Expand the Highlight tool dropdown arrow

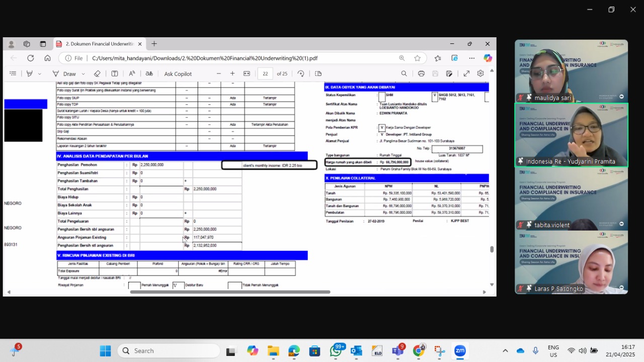[x=39, y=74]
